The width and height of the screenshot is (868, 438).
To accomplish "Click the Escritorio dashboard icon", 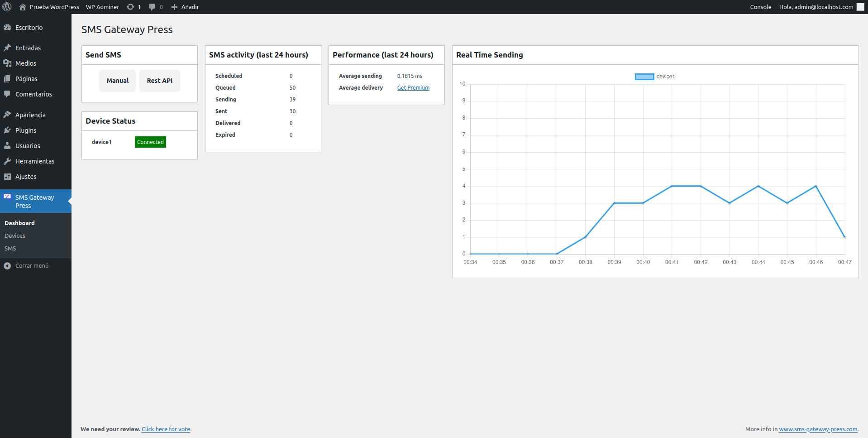I will coord(7,27).
